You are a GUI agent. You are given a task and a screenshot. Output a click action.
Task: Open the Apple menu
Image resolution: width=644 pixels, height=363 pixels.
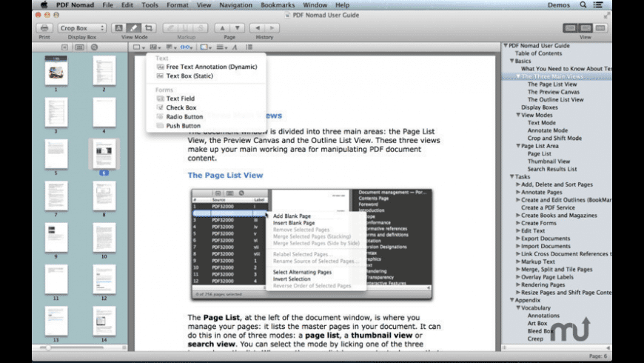tap(44, 5)
